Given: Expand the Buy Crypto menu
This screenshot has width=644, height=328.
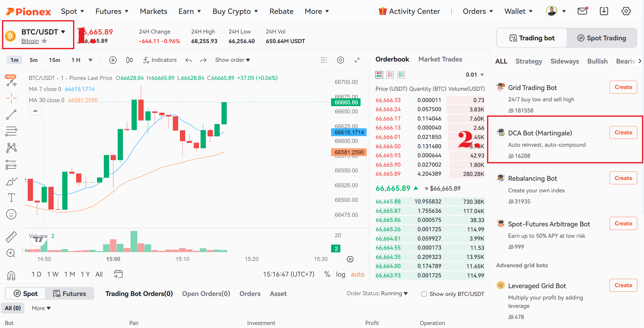Looking at the screenshot, I should tap(235, 11).
